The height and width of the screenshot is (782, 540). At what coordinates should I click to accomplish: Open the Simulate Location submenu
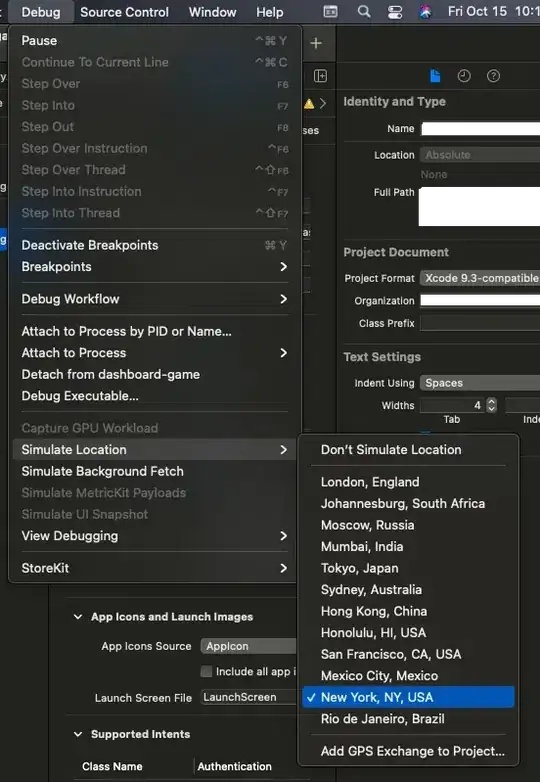[155, 449]
